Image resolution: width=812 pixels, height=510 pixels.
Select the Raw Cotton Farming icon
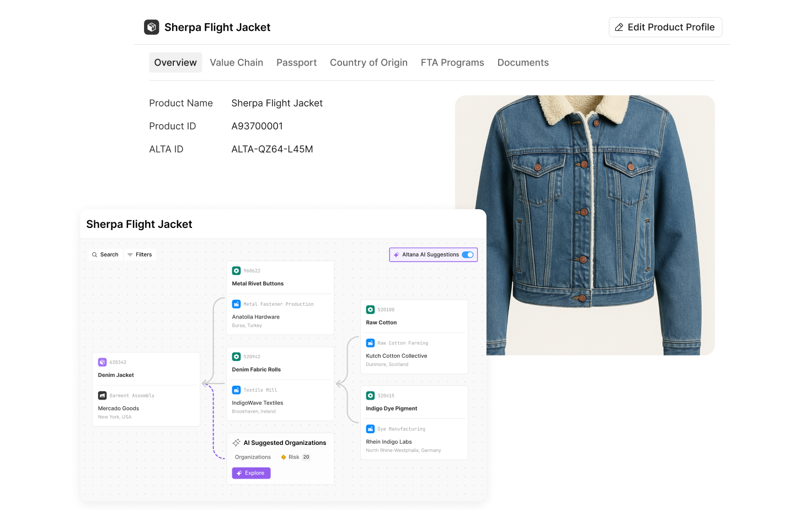coord(370,343)
